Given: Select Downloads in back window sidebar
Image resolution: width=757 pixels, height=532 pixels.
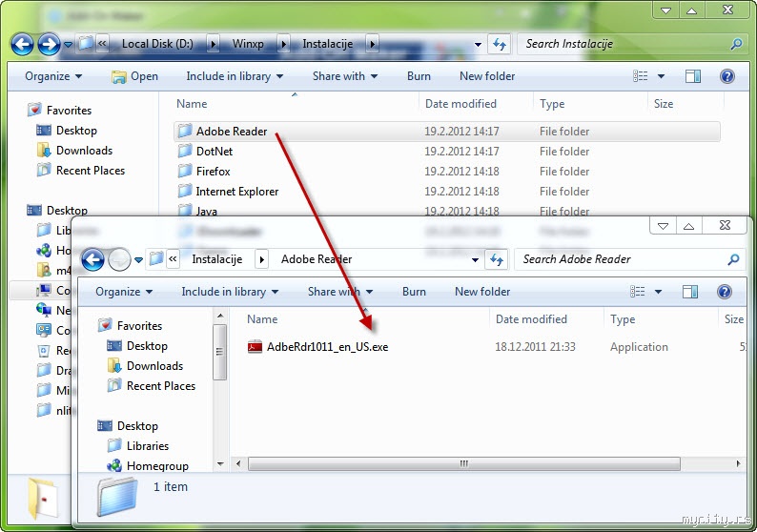Looking at the screenshot, I should tap(84, 151).
